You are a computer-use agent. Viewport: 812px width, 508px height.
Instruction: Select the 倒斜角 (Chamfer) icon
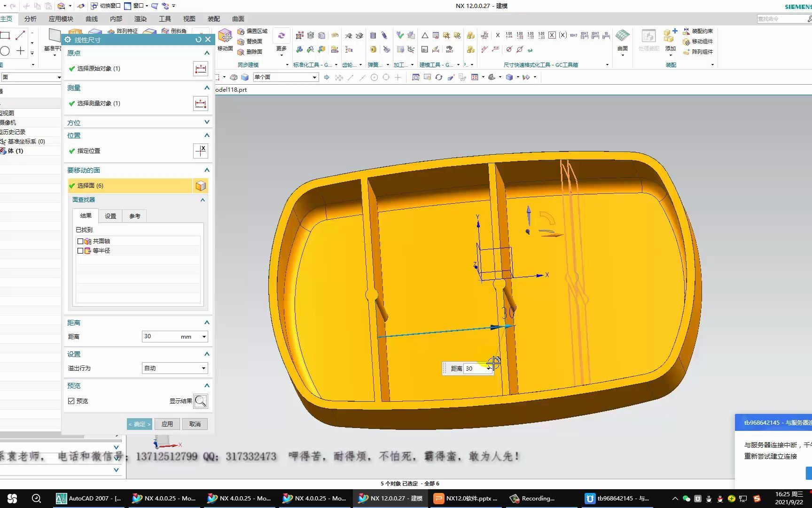164,31
